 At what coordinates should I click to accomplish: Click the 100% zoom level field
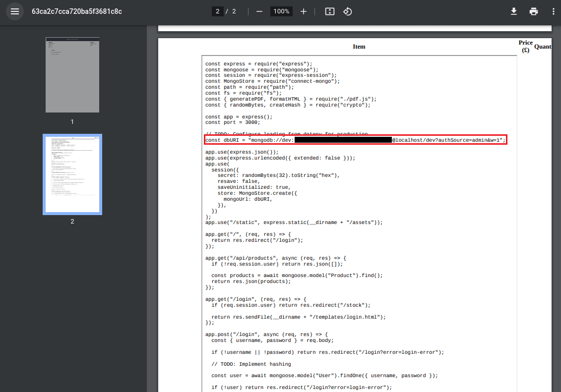coord(281,11)
